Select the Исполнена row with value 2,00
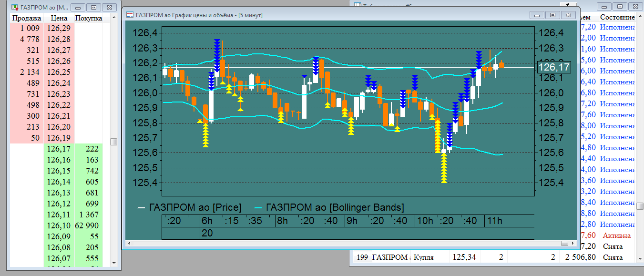Screen dimensions: 644x276 pyautogui.click(x=608, y=38)
